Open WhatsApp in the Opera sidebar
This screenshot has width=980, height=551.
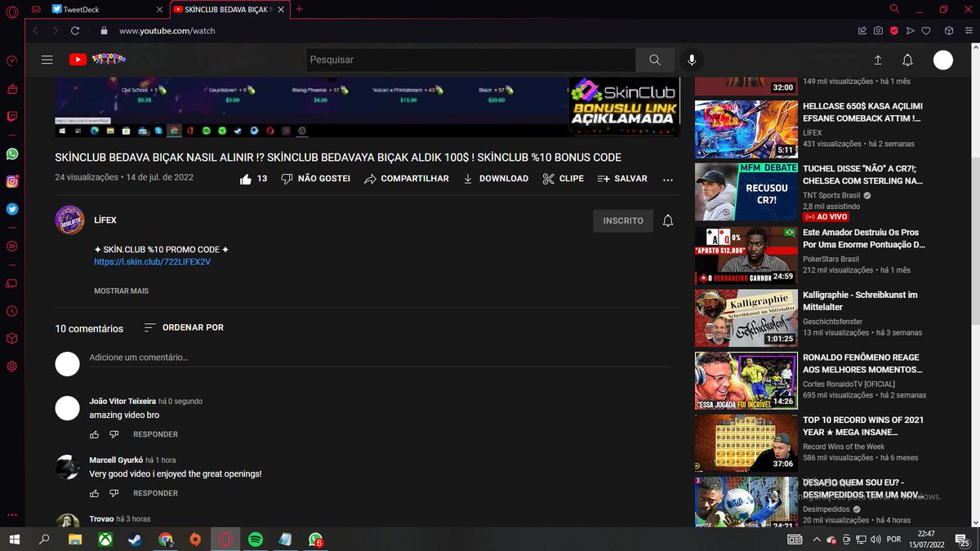tap(11, 153)
